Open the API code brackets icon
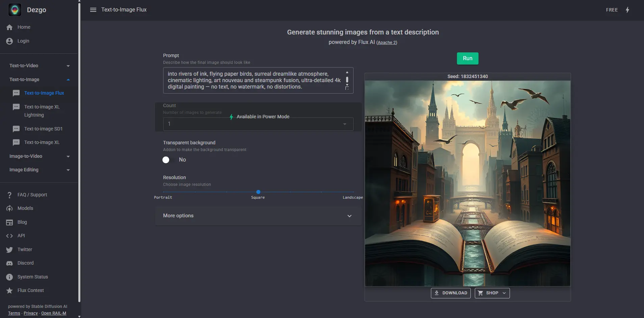 click(9, 236)
